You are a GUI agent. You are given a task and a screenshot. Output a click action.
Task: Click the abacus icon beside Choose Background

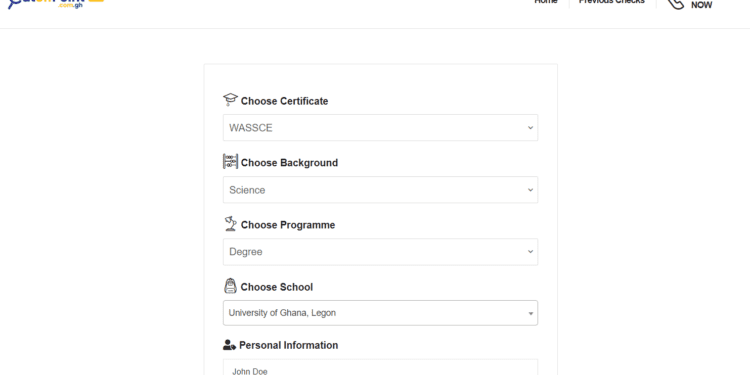(230, 162)
